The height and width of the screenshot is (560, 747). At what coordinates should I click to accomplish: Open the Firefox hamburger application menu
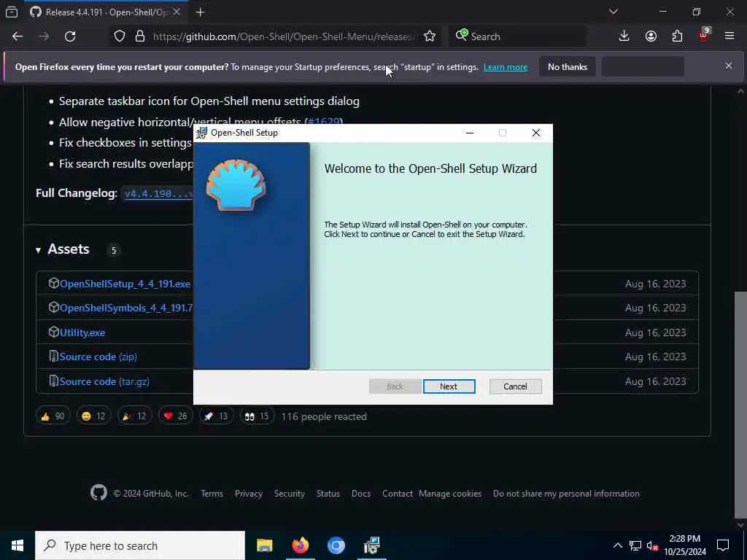(729, 36)
